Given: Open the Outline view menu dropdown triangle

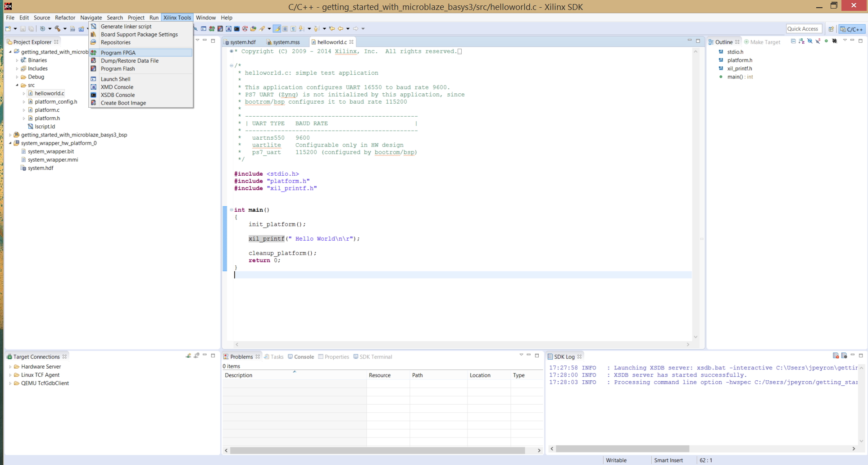Looking at the screenshot, I should click(845, 41).
